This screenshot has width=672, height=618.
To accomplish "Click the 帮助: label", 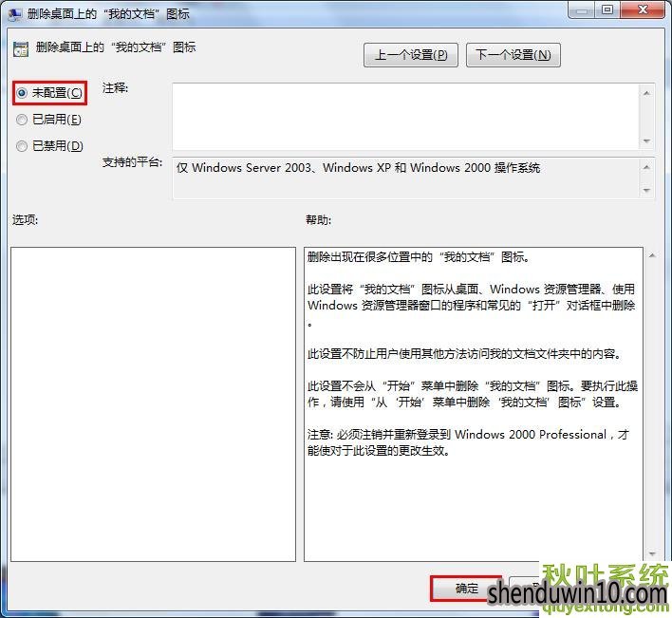I will pos(318,220).
